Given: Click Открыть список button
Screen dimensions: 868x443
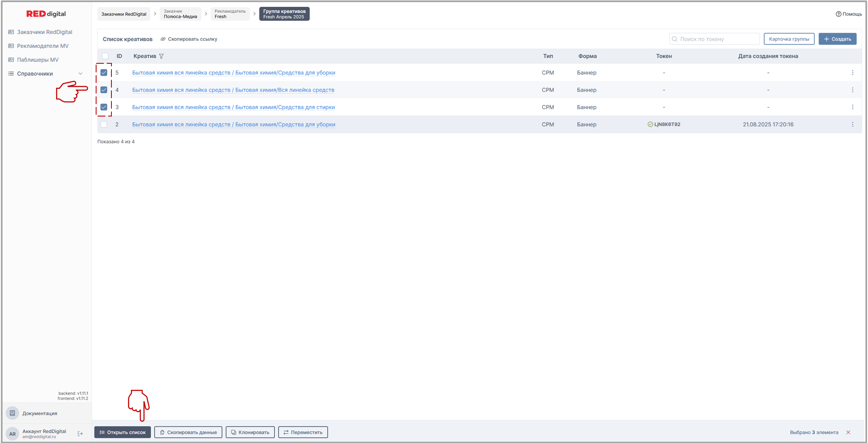Looking at the screenshot, I should pos(122,432).
